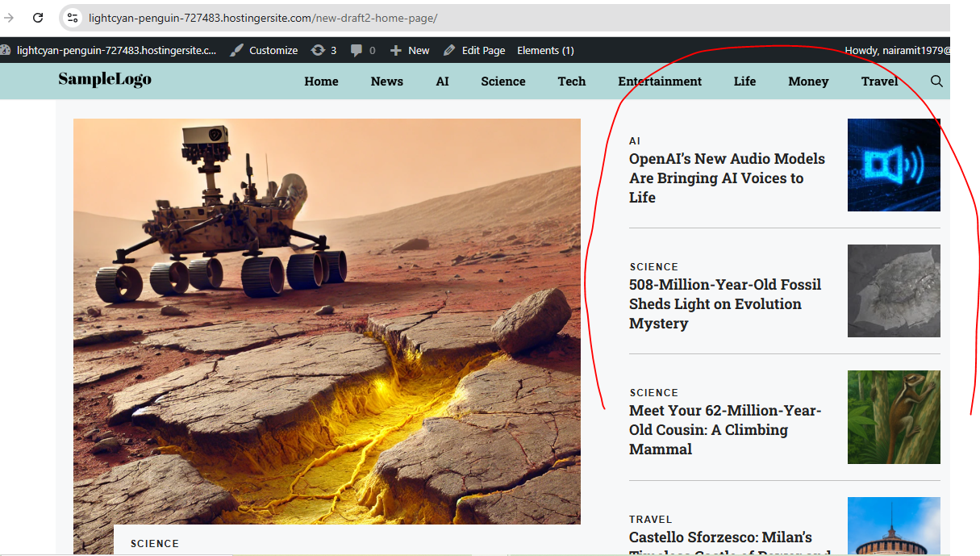Image resolution: width=980 pixels, height=556 pixels.
Task: Open the Travel navigation item
Action: 879,82
